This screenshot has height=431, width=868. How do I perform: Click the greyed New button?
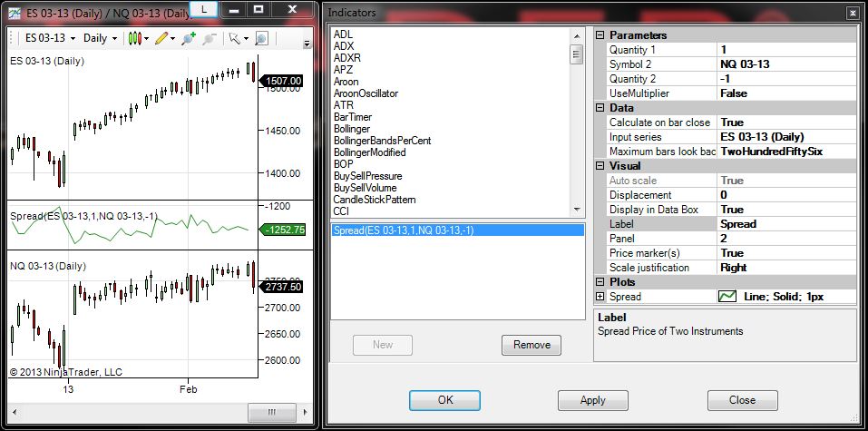pos(383,345)
